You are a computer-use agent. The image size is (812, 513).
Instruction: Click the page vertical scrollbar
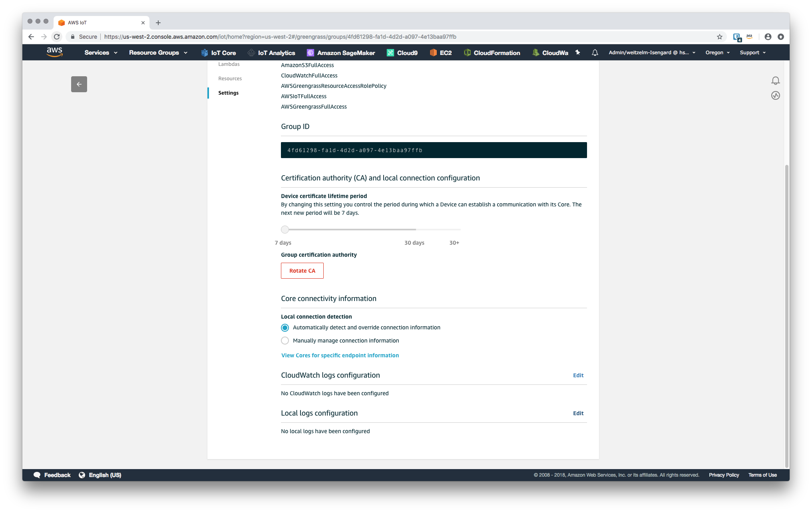787,315
